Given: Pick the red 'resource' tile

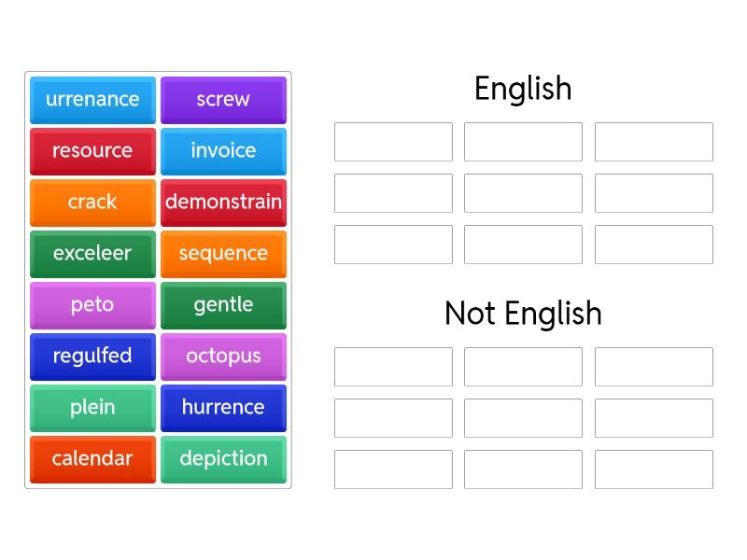Looking at the screenshot, I should pyautogui.click(x=92, y=151).
